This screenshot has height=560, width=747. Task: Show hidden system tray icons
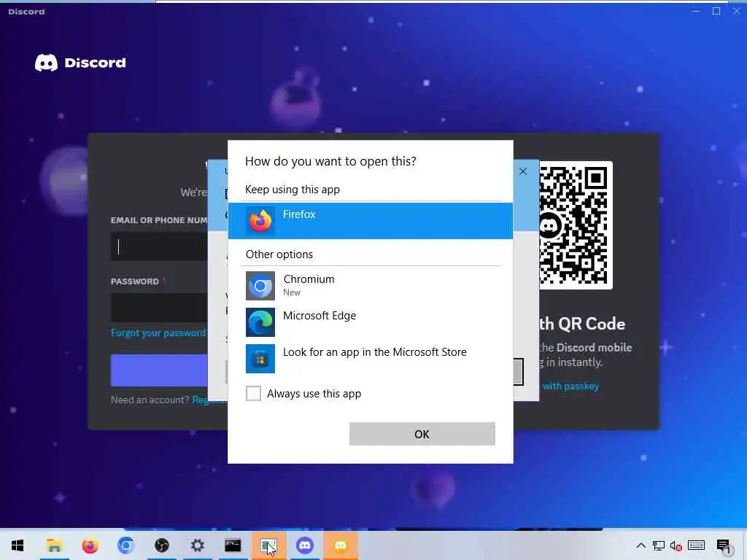point(641,545)
